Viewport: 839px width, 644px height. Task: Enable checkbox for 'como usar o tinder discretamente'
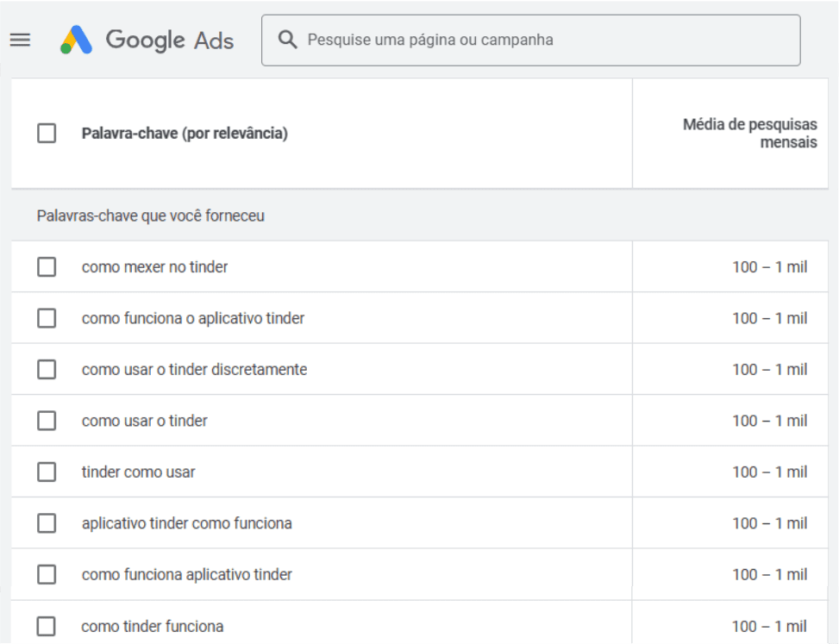click(x=47, y=370)
